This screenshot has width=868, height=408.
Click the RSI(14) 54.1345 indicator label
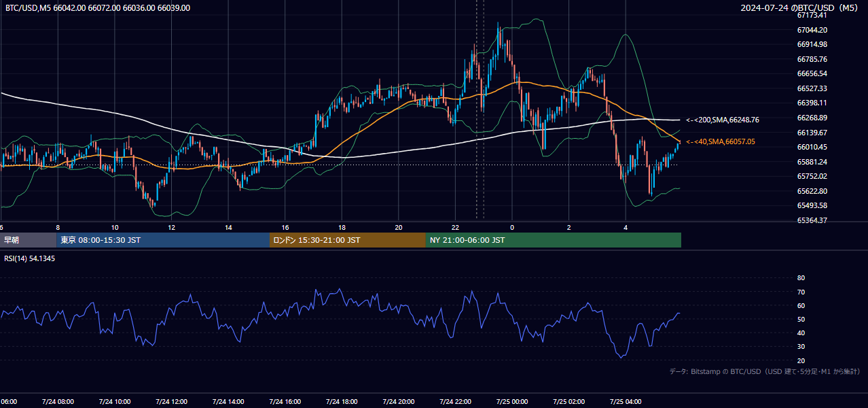point(30,258)
